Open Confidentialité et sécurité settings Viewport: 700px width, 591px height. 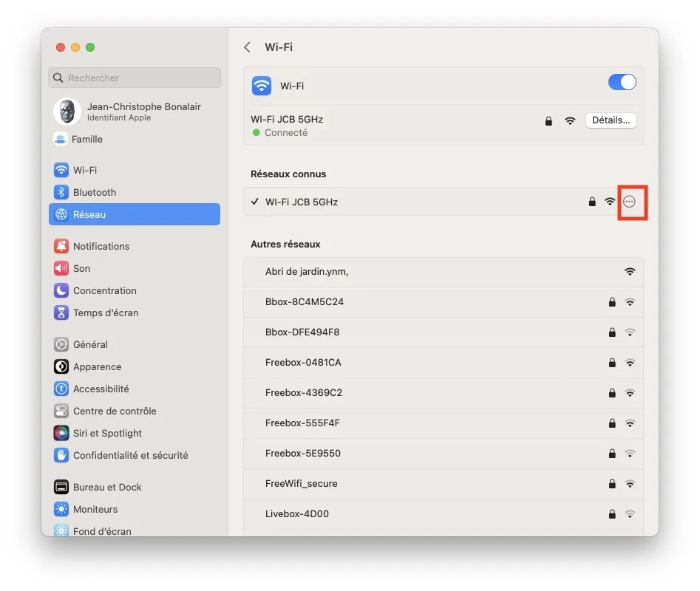point(60,455)
